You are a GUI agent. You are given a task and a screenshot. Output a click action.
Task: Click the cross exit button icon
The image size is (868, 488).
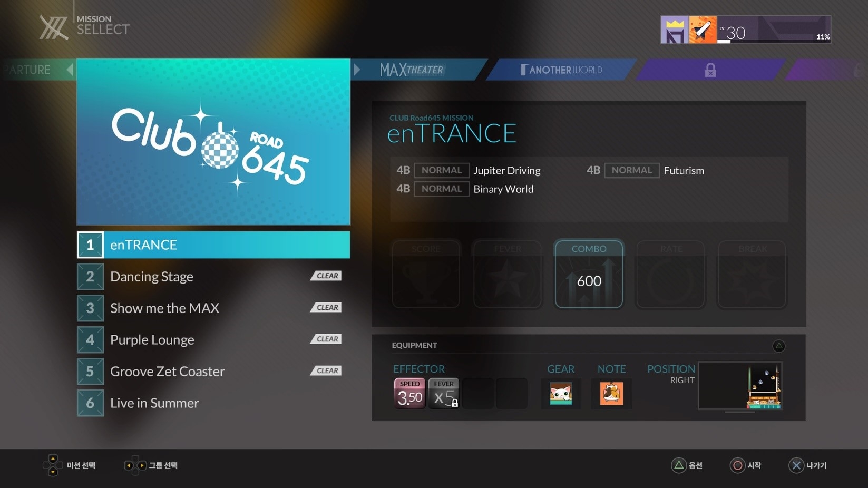(796, 465)
